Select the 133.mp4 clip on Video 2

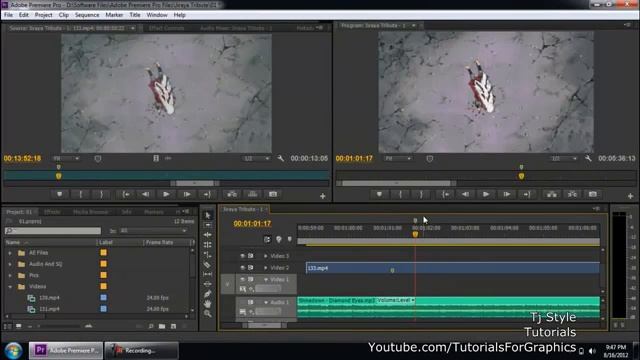point(453,268)
